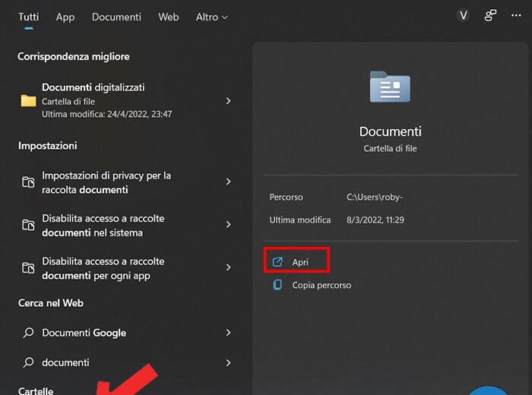Click the magnifier icon beside documenti web search
Image resolution: width=532 pixels, height=395 pixels.
[x=28, y=362]
